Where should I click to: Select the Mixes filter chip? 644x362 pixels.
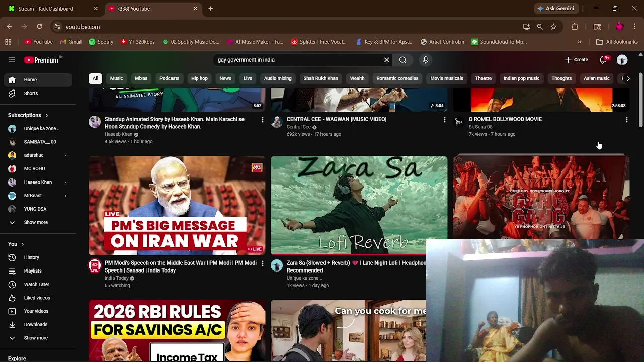141,78
